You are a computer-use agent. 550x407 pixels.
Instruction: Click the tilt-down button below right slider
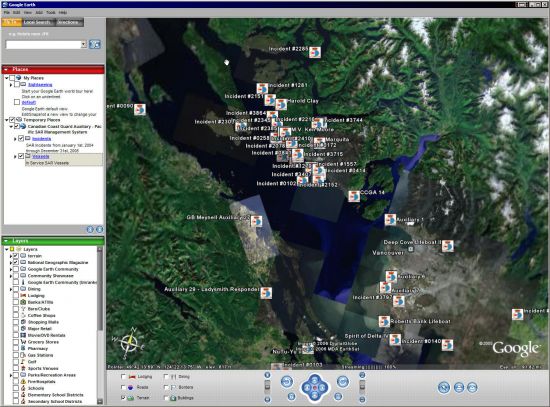point(362,399)
